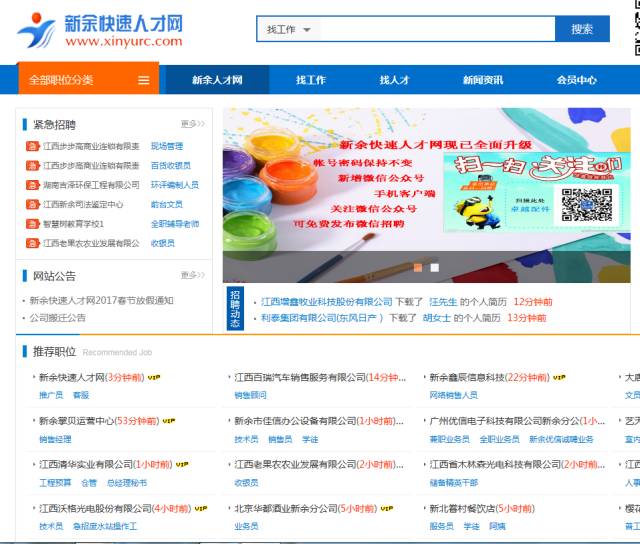Click VIP badge next to 江西清华实业有限公司

coord(182,464)
